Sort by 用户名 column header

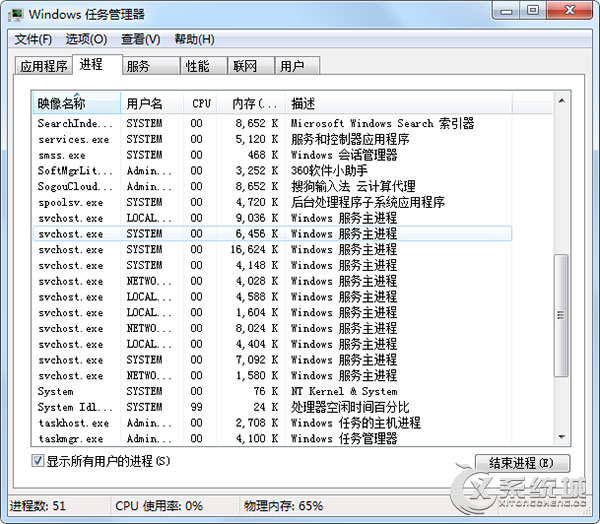click(152, 103)
